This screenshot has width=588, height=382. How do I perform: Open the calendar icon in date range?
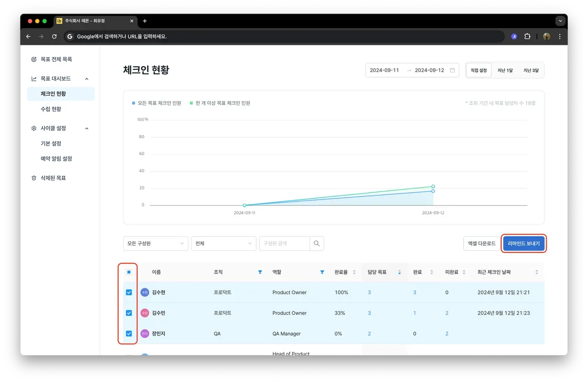coord(452,70)
